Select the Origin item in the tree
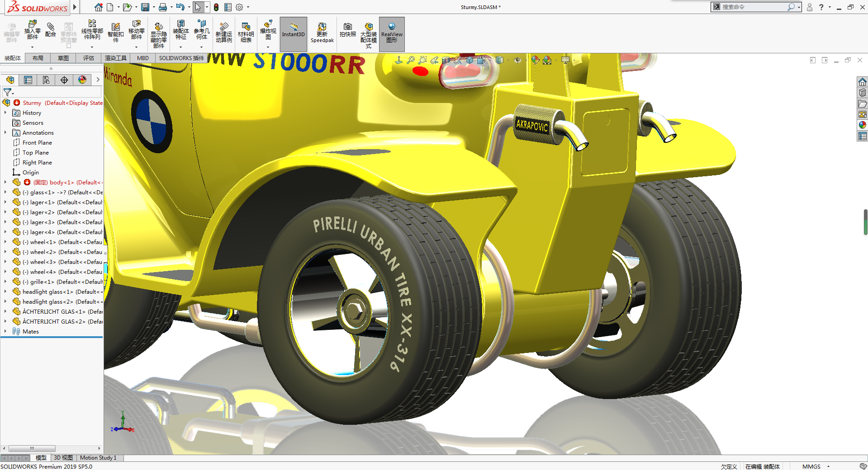Screen dimensions: 868x470 pyautogui.click(x=31, y=173)
